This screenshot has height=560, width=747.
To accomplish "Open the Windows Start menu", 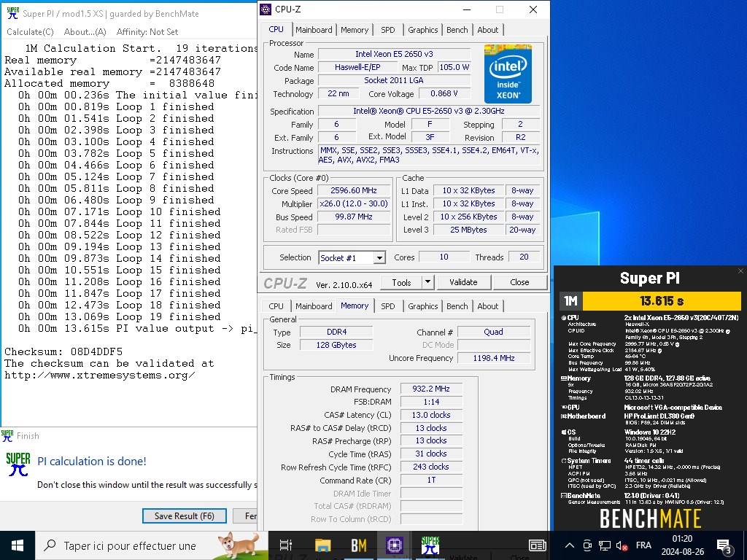I will coord(18,545).
